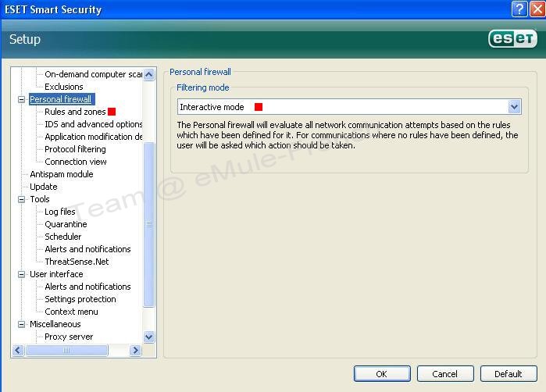Open ThreatSense.Net settings
The height and width of the screenshot is (392, 546).
coord(77,262)
